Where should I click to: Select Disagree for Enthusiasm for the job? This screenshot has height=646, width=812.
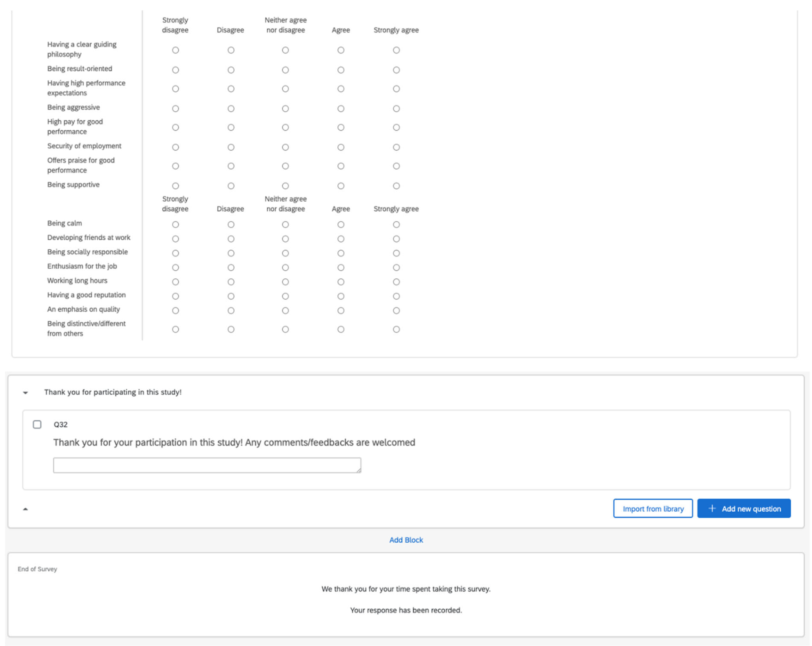point(231,268)
